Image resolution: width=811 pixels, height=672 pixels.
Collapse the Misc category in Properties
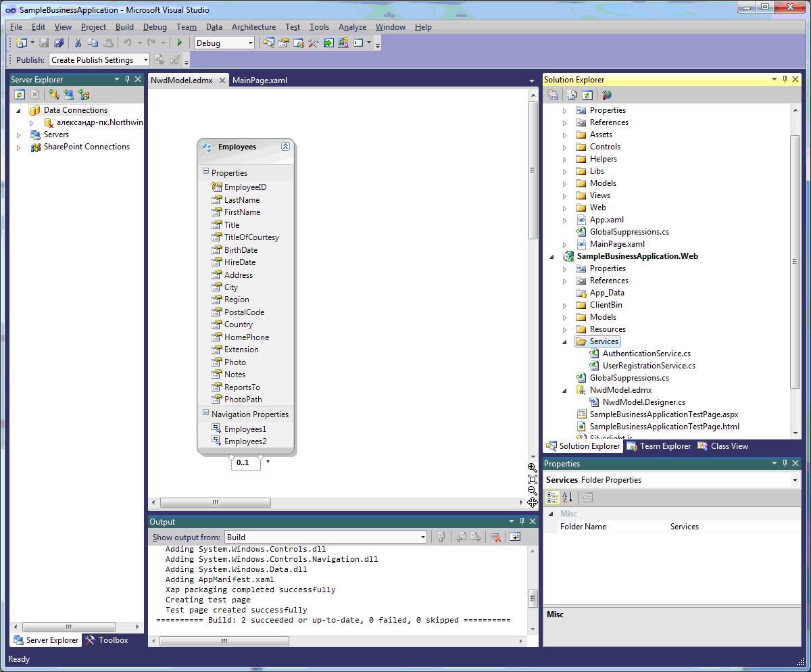click(x=551, y=514)
